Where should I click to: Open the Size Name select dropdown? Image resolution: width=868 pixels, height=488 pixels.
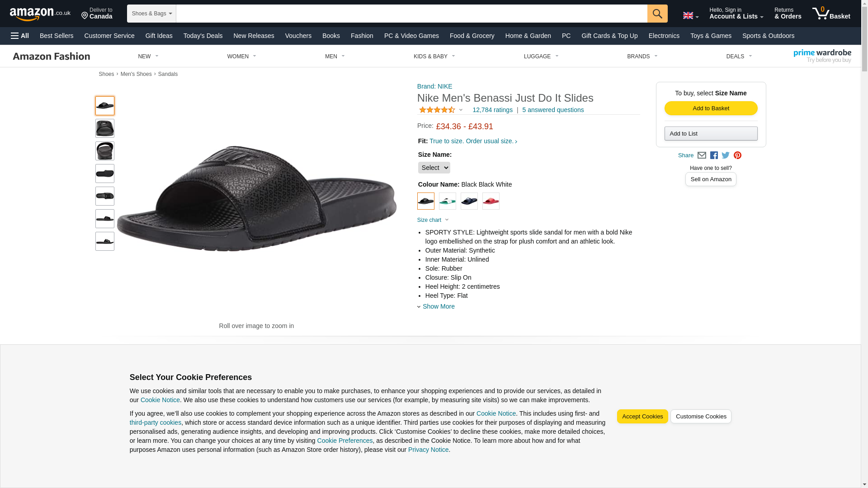(x=434, y=168)
